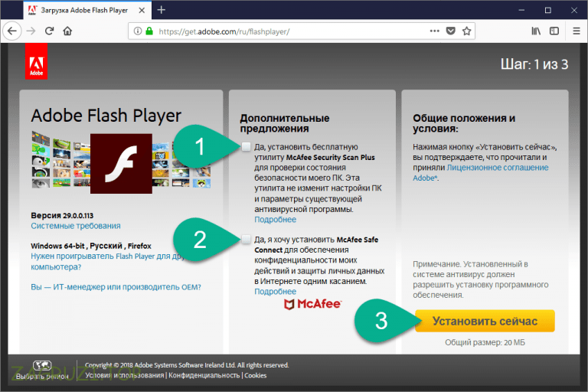This screenshot has width=588, height=392.
Task: Open a new tab with plus button
Action: (162, 10)
